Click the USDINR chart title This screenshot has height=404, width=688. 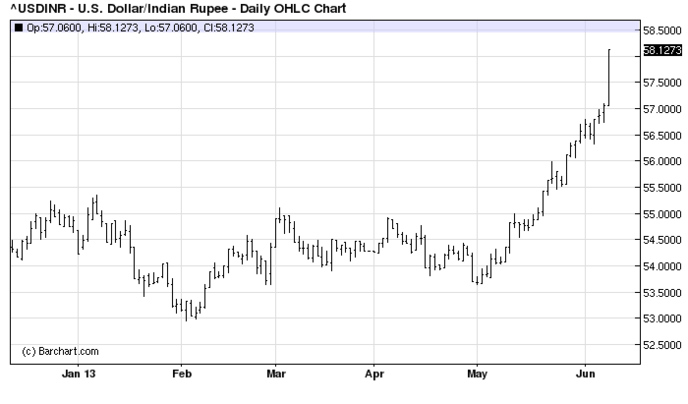pyautogui.click(x=178, y=8)
